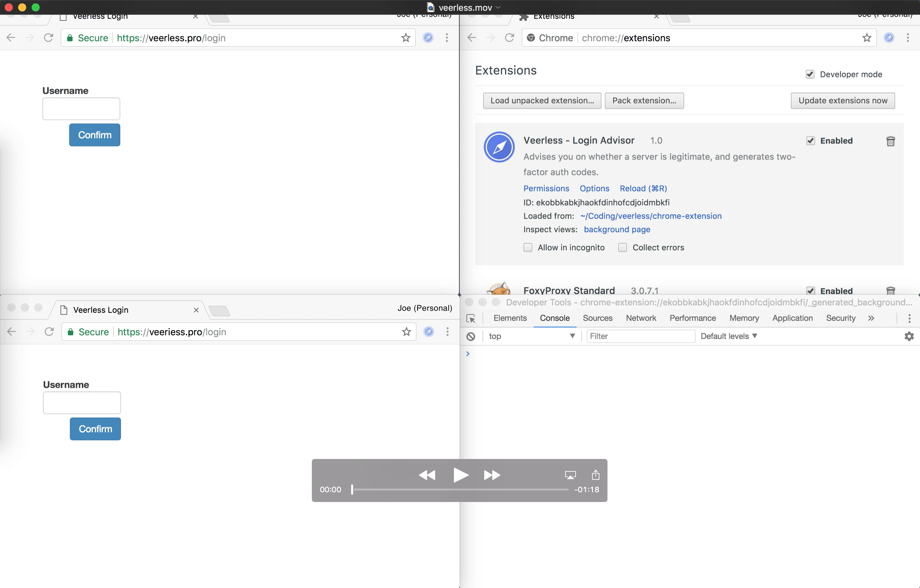Click the play button in the video controls
920x588 pixels.
(x=460, y=475)
